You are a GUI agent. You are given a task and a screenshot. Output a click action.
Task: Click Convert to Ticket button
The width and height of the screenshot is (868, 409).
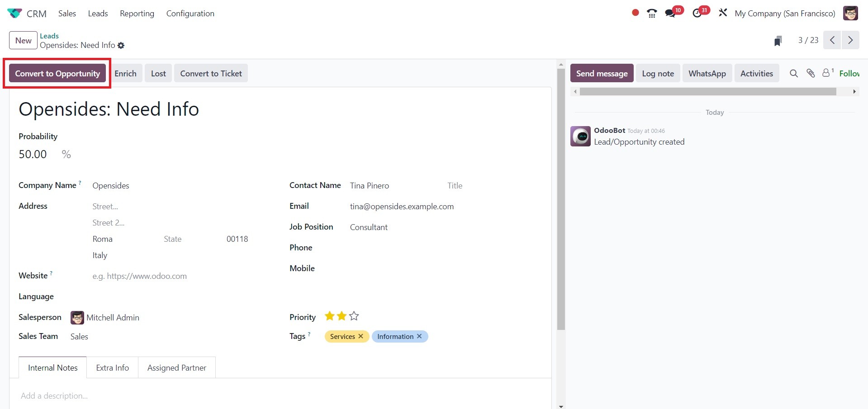pyautogui.click(x=211, y=73)
